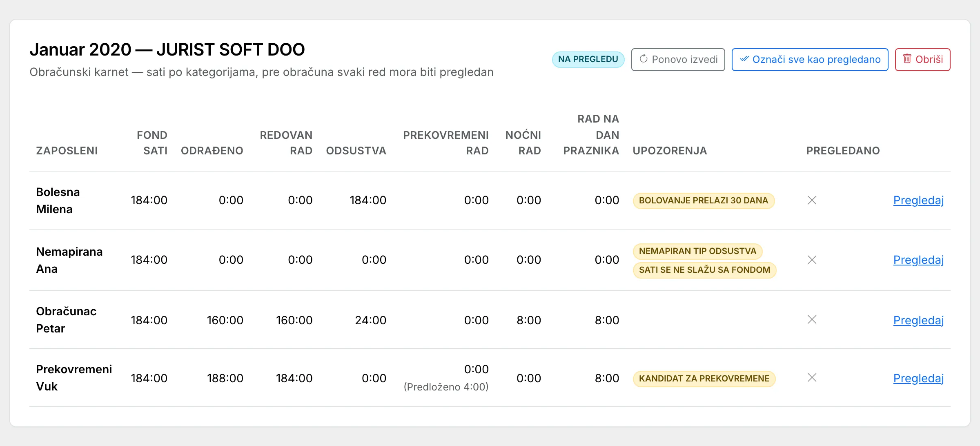This screenshot has height=446, width=980.
Task: Click the Zaposleni column header
Action: 67,151
